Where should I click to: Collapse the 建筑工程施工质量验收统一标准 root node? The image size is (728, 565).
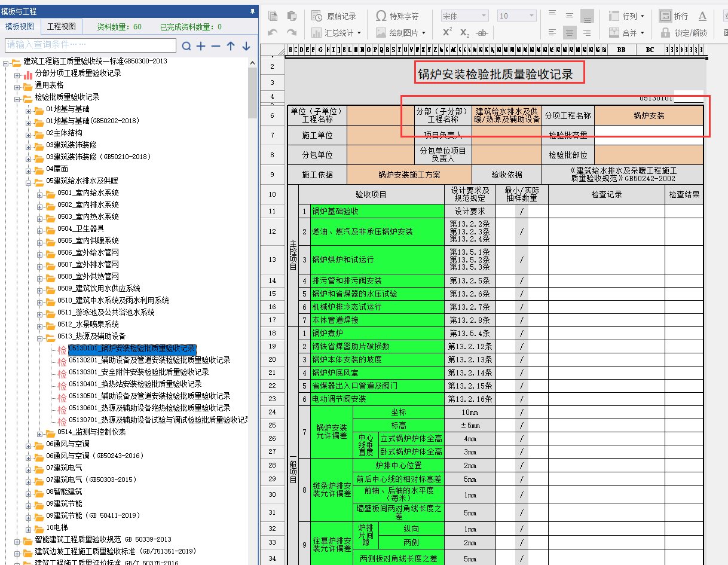pos(5,63)
